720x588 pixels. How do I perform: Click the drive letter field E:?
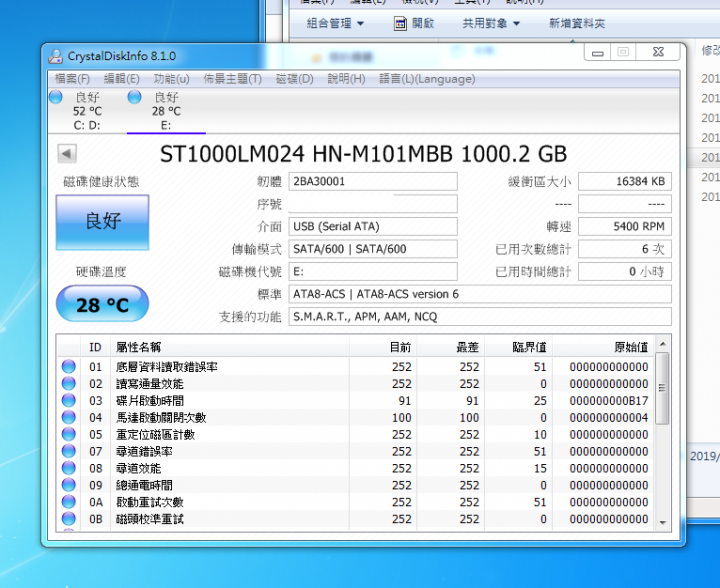[x=373, y=271]
